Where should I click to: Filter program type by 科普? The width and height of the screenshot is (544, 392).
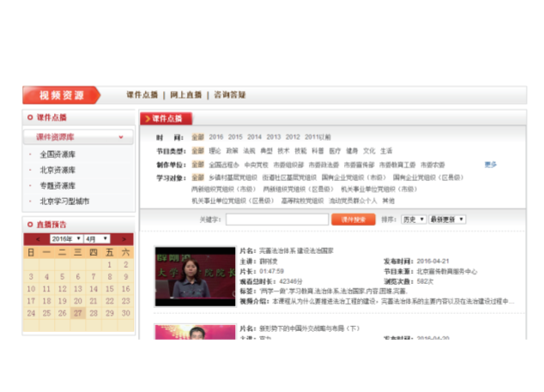[x=317, y=151]
